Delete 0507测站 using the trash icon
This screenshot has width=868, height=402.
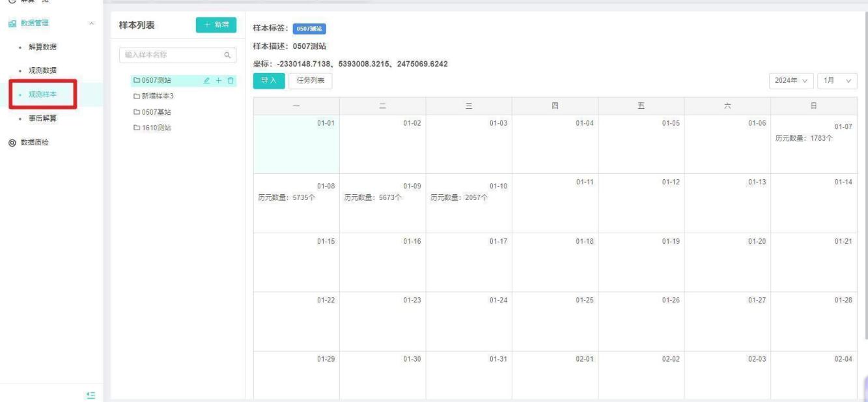pyautogui.click(x=231, y=81)
